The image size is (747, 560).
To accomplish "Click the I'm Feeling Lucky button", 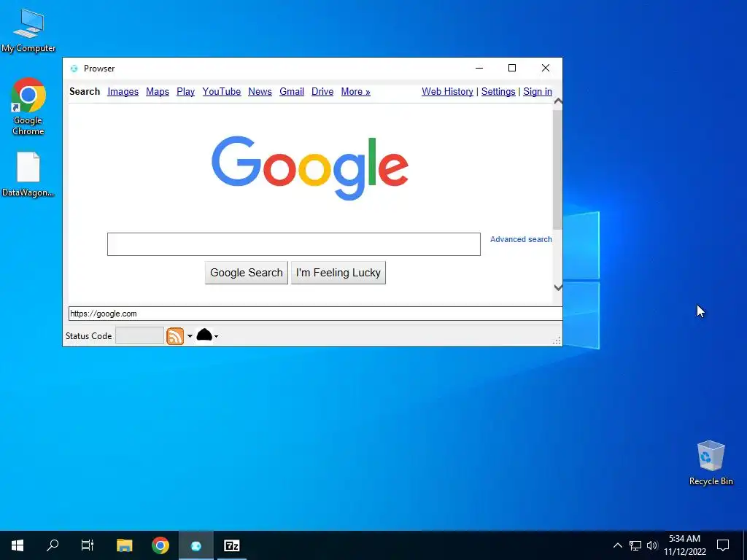I will tap(338, 273).
